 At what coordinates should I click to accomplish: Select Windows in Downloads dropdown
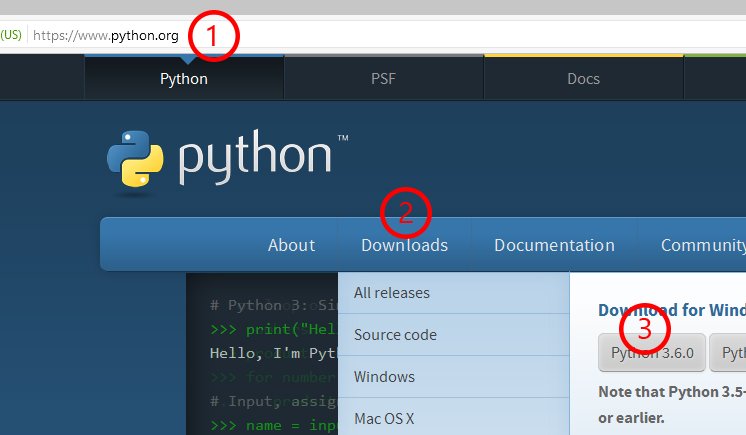coord(453,376)
